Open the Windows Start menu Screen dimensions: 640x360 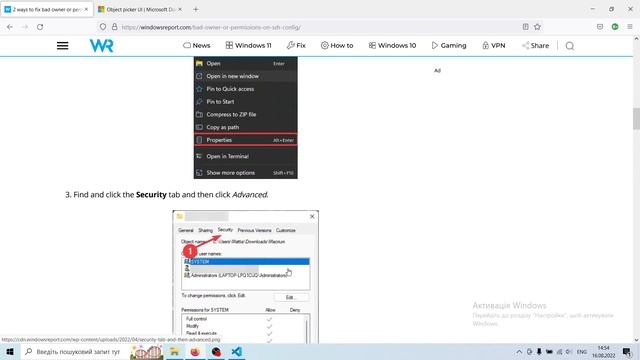click(x=10, y=352)
